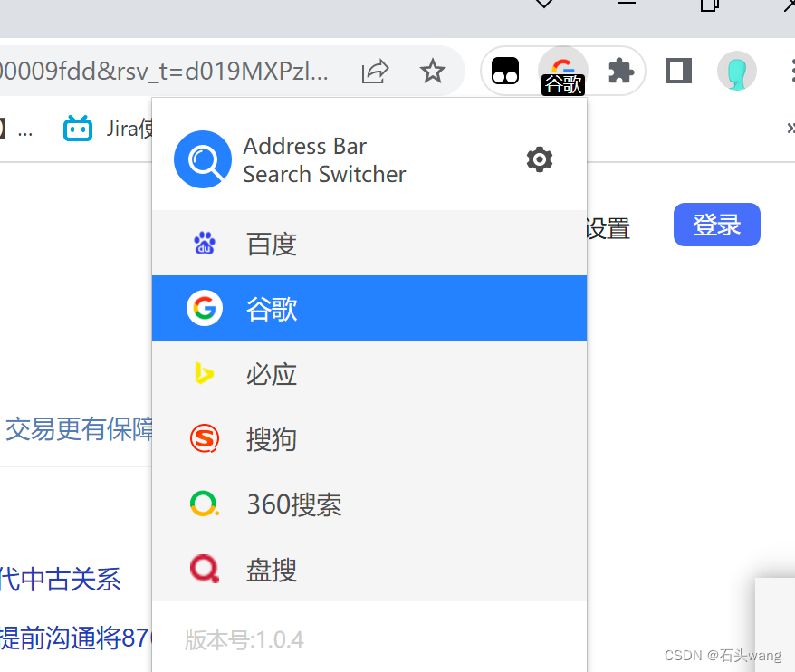795x672 pixels.
Task: Open the user profile avatar
Action: (x=737, y=71)
